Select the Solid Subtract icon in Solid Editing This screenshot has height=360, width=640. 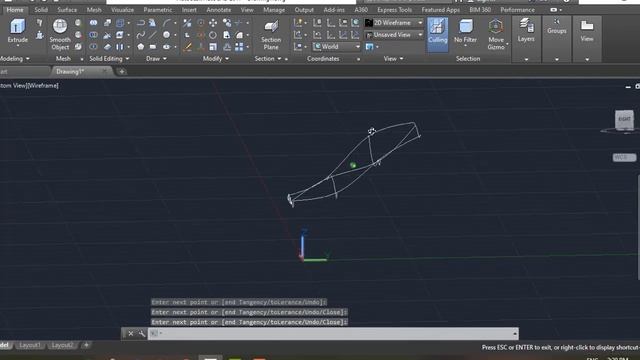click(x=93, y=35)
